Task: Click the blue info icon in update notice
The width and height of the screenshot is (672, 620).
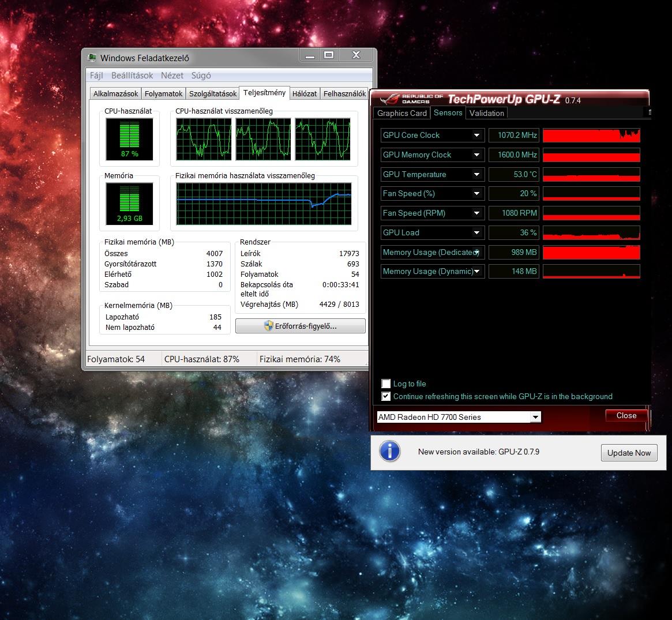Action: click(390, 451)
